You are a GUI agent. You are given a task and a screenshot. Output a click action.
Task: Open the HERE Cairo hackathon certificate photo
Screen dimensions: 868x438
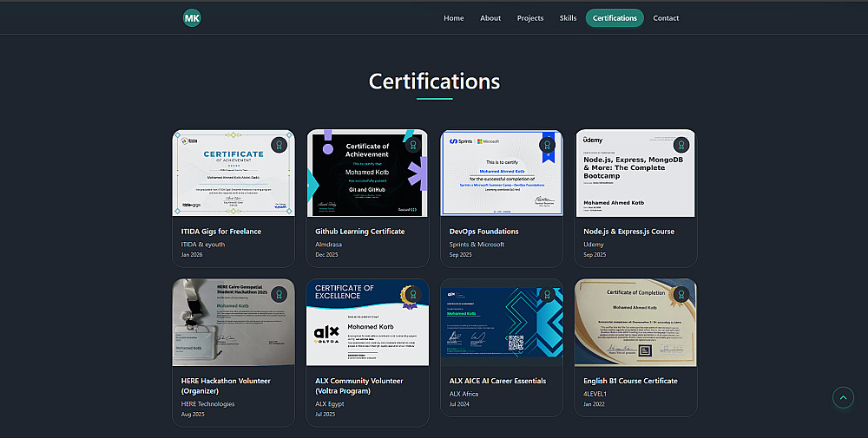233,322
